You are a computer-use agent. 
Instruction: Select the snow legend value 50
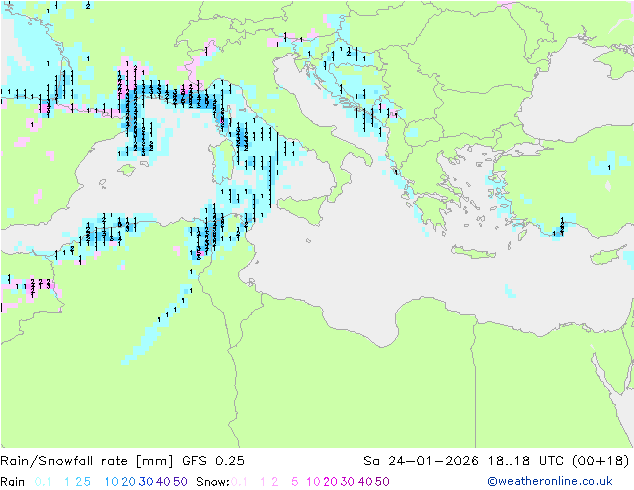coord(382,482)
